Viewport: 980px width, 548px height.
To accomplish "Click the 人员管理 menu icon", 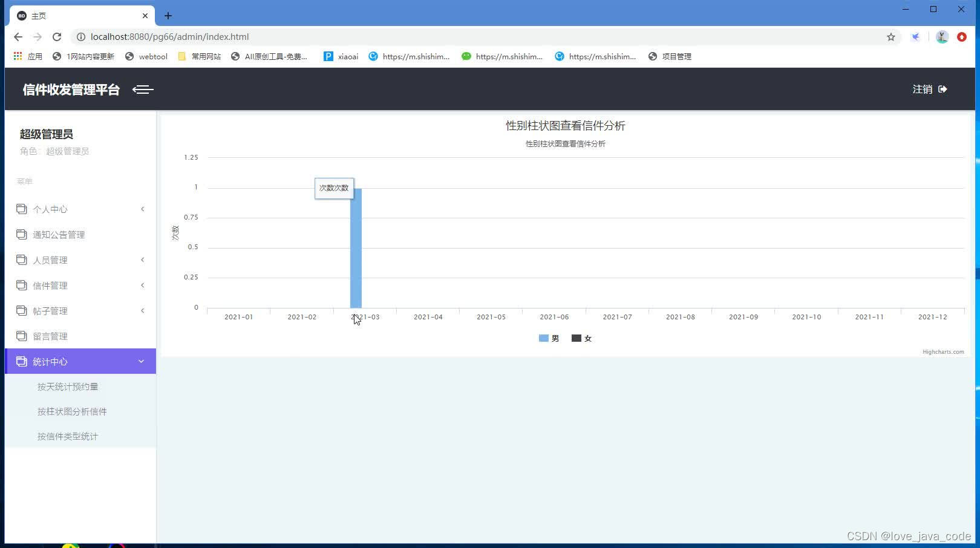I will click(22, 259).
